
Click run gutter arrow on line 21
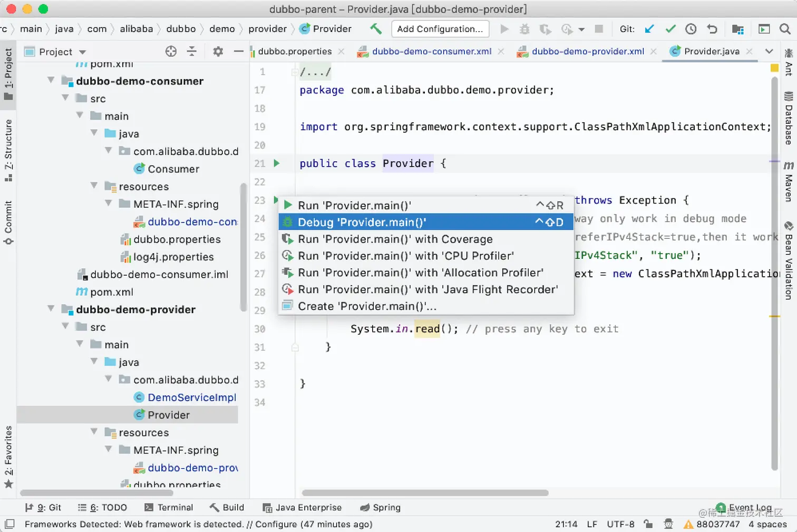(277, 163)
